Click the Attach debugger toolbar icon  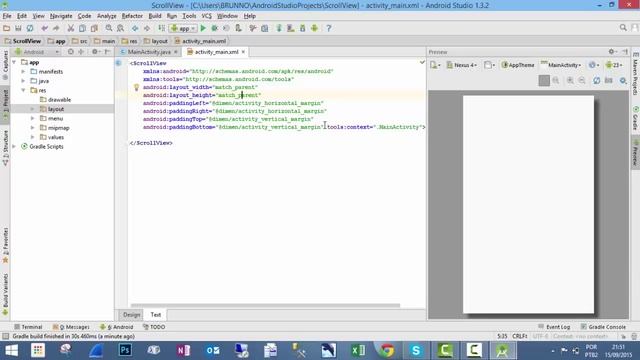pyautogui.click(x=238, y=28)
